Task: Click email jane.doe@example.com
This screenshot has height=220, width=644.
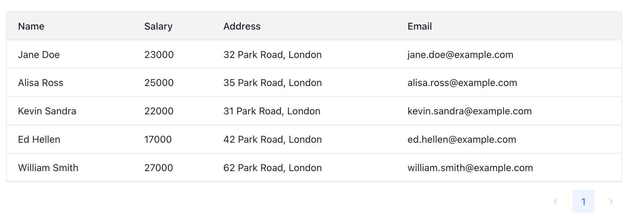Action: click(x=460, y=55)
